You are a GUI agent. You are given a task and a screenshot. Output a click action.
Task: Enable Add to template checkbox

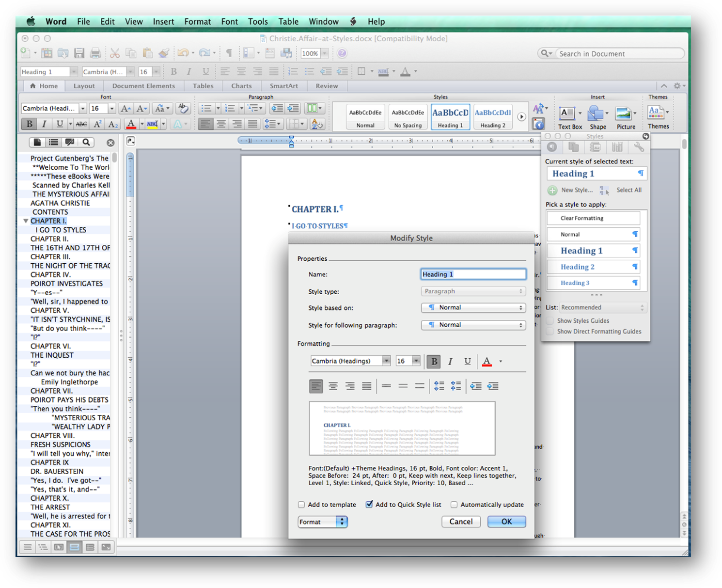point(301,505)
